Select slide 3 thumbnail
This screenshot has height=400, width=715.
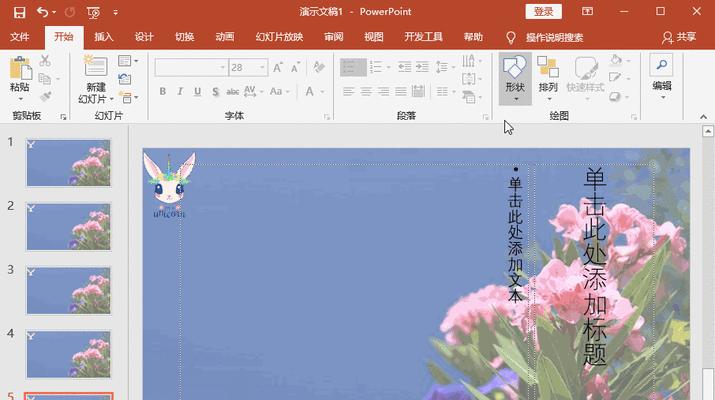pos(68,291)
